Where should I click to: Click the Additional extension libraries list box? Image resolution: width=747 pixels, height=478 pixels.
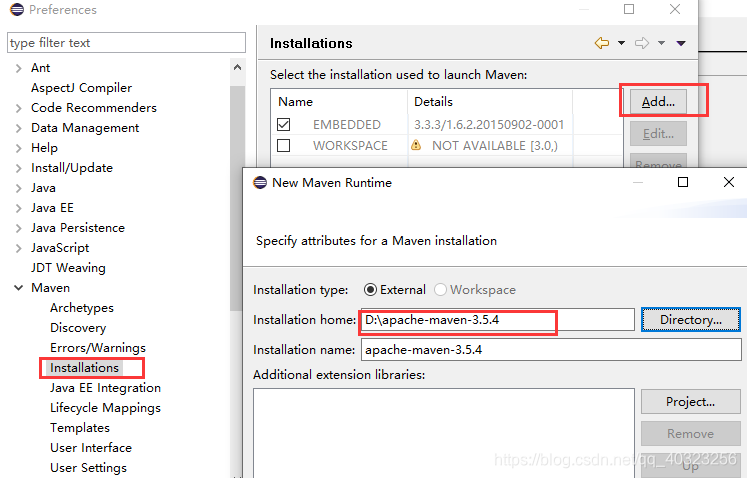444,433
